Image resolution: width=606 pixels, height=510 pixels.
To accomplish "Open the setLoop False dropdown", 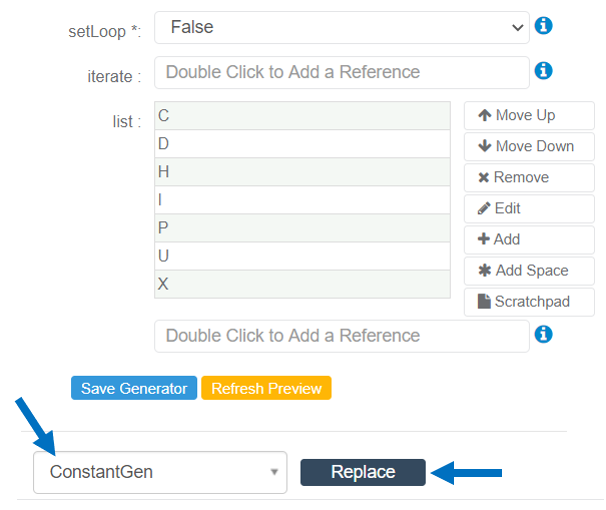I will (341, 27).
